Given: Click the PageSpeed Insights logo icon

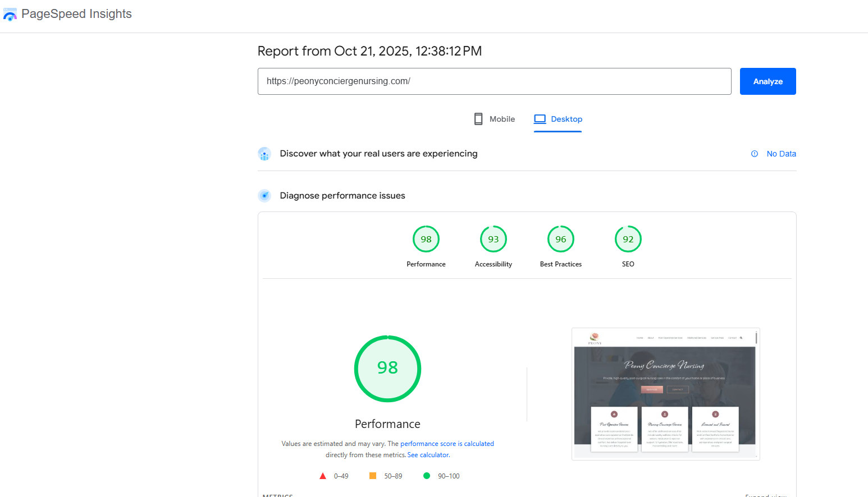Looking at the screenshot, I should tap(10, 15).
